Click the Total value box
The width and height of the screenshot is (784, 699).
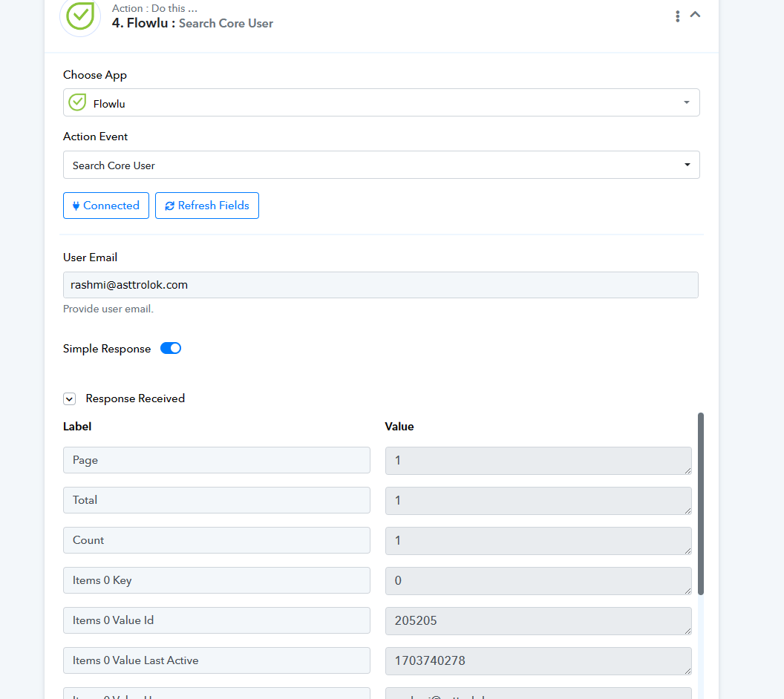tap(538, 501)
